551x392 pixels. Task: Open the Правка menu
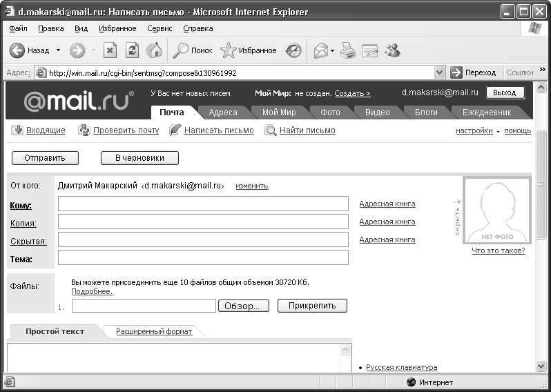[51, 28]
